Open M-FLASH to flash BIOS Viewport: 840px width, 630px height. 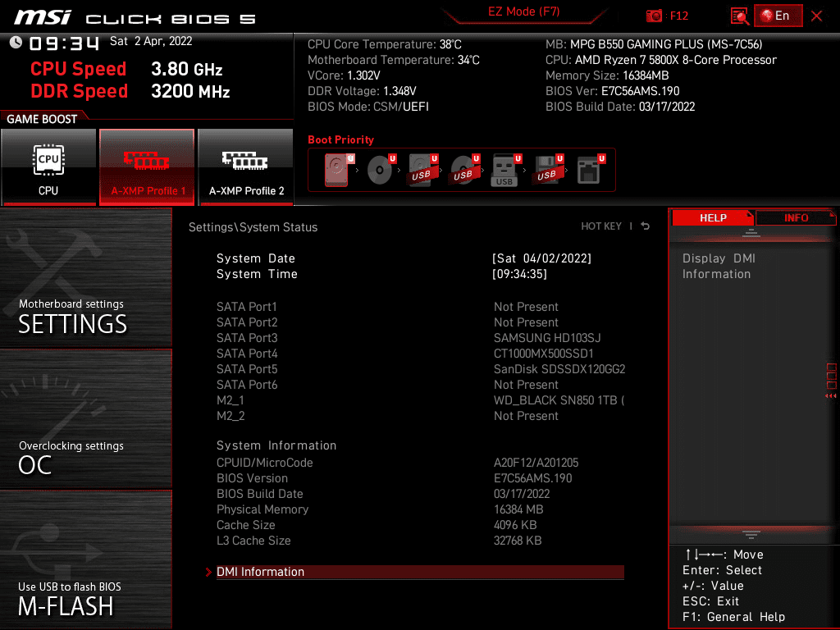[85, 559]
